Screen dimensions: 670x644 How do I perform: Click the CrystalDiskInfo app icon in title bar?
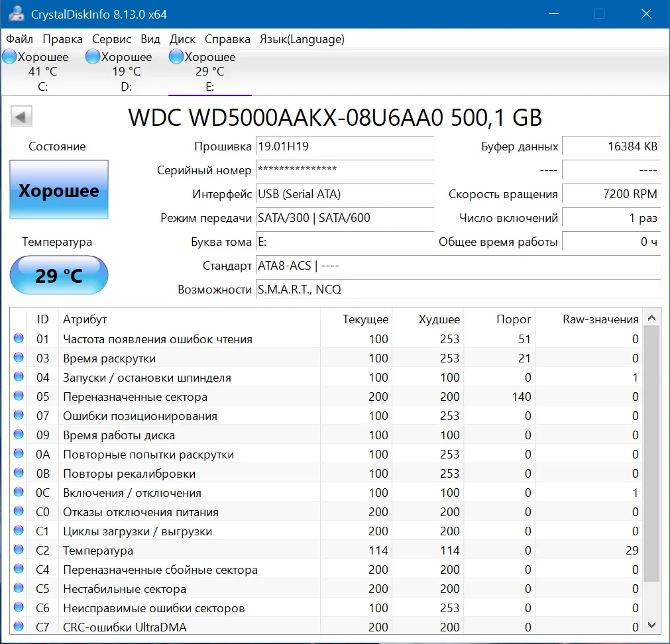(x=17, y=14)
